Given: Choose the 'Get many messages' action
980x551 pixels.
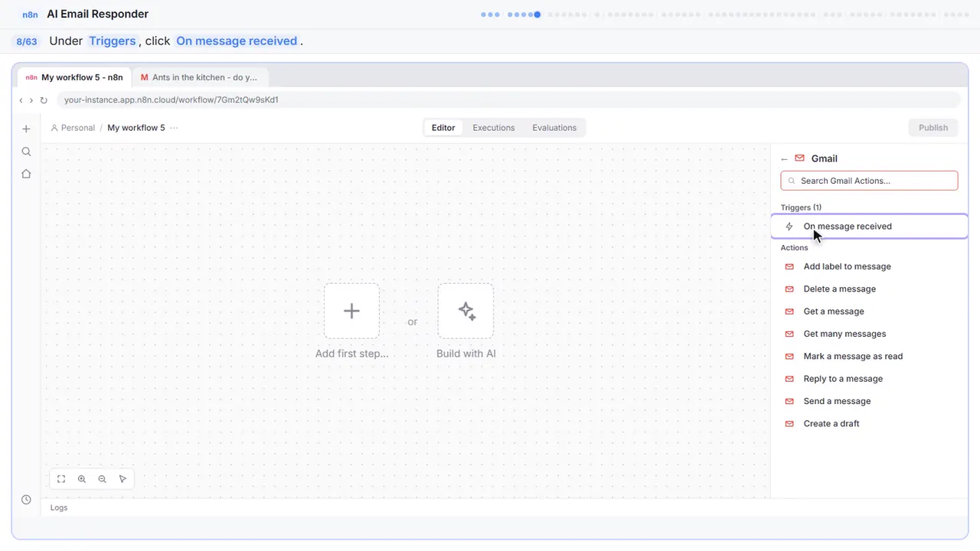Looking at the screenshot, I should 869,334.
